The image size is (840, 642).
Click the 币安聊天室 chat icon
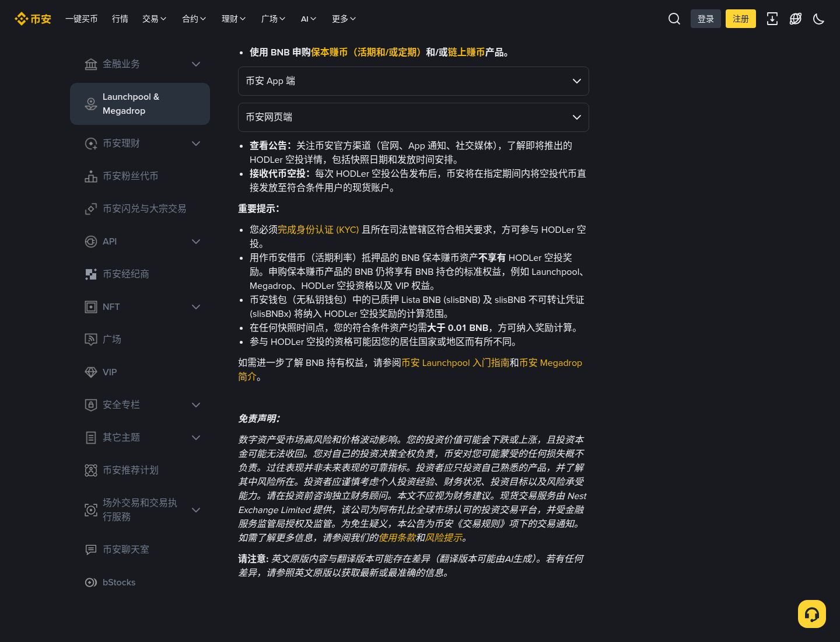(x=91, y=550)
